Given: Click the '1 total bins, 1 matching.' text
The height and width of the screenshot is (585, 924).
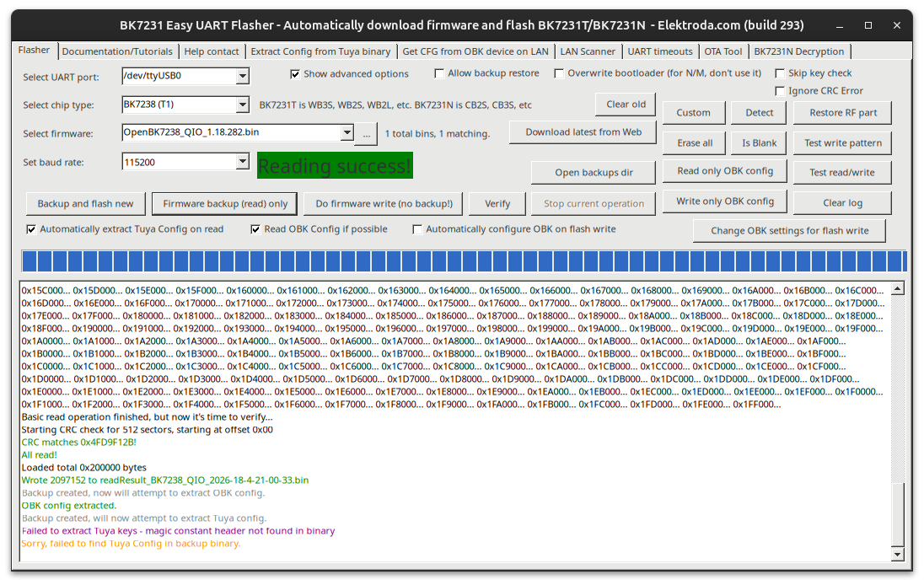Looking at the screenshot, I should point(438,134).
